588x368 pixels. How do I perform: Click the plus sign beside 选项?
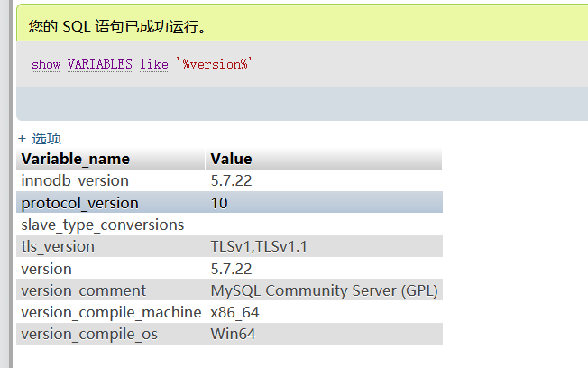pos(23,139)
